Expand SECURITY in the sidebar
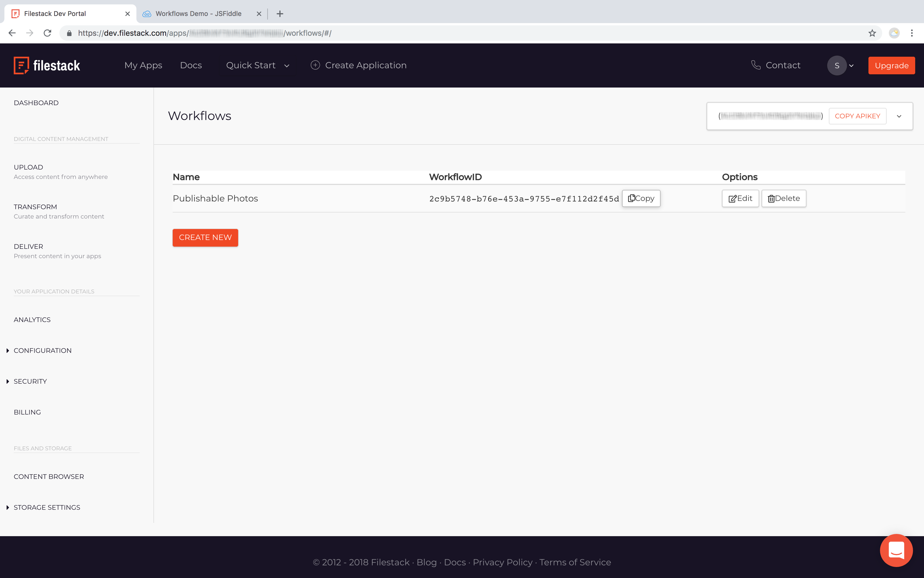Viewport: 924px width, 578px height. (30, 381)
